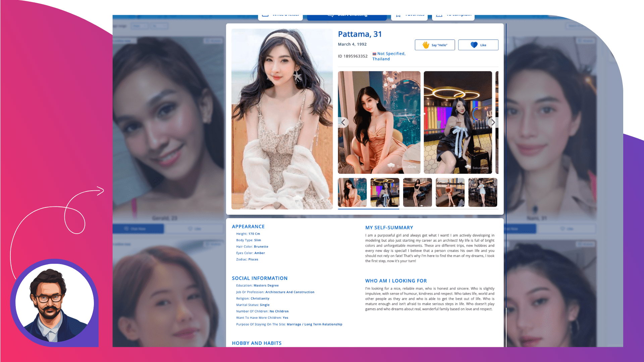644x362 pixels.
Task: Click the Favorites bookmark icon
Action: pos(398,14)
